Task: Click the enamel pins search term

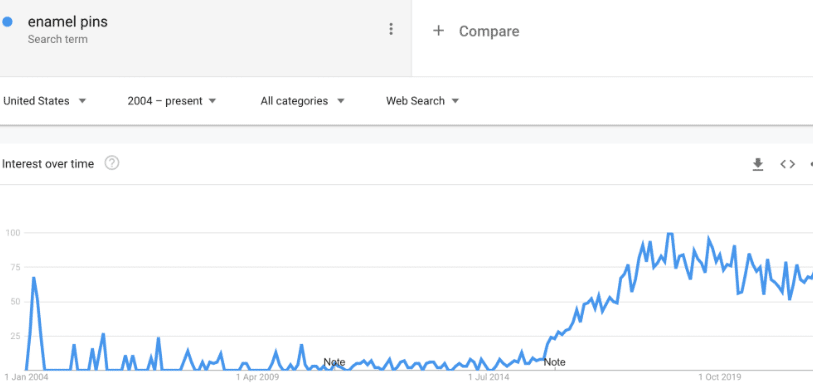Action: tap(67, 22)
